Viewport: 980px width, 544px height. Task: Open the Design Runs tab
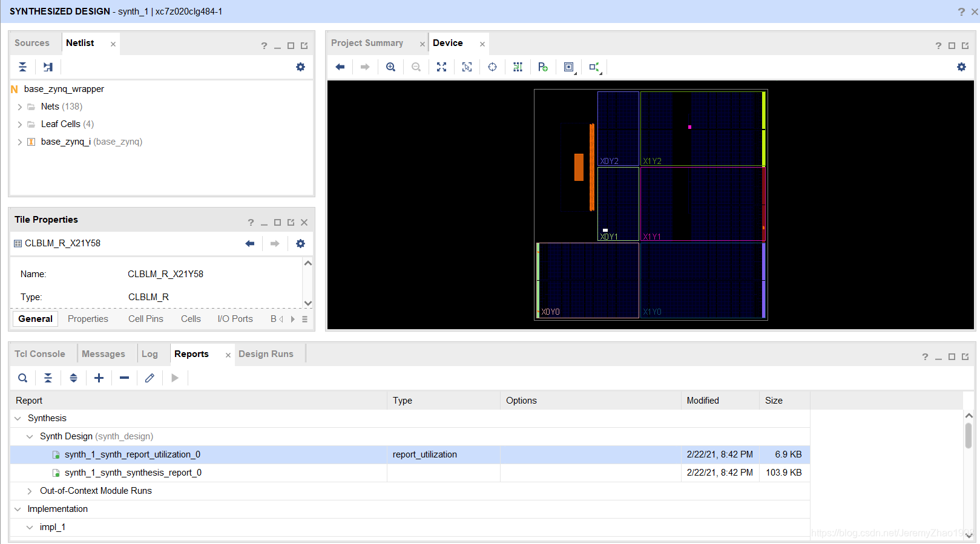pyautogui.click(x=266, y=354)
